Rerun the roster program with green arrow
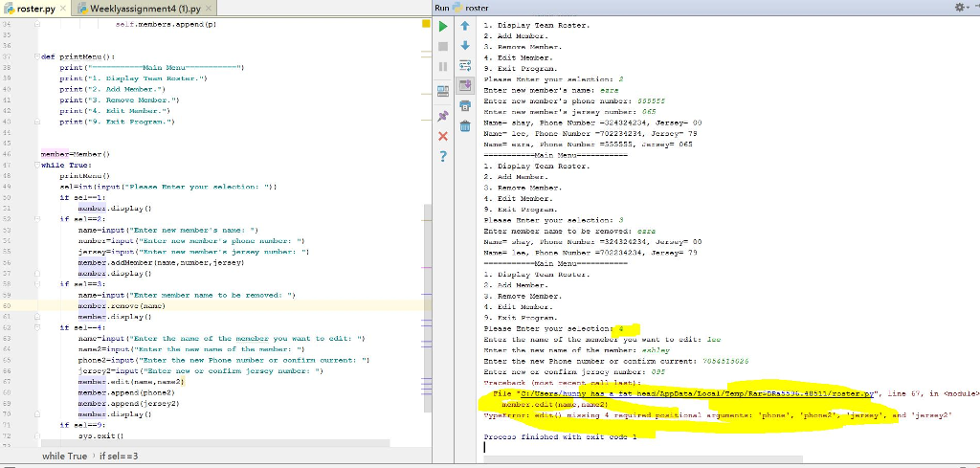 [442, 26]
